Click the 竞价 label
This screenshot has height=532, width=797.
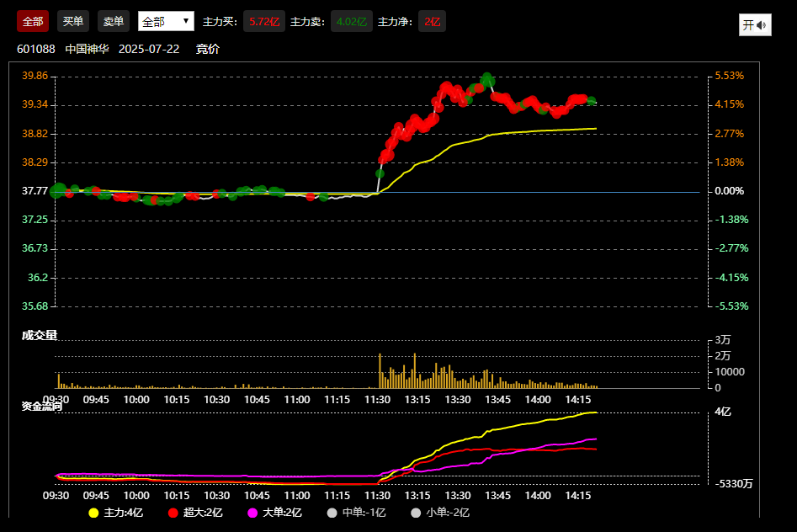[207, 49]
